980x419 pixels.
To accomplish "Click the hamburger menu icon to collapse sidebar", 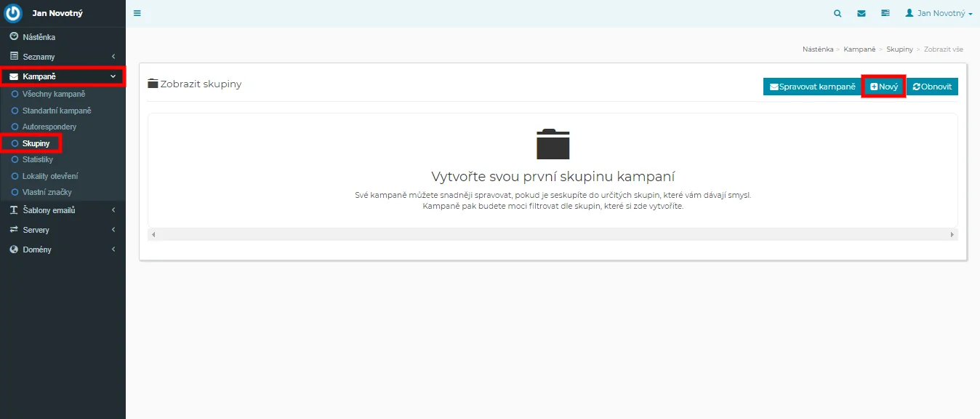I will 137,13.
